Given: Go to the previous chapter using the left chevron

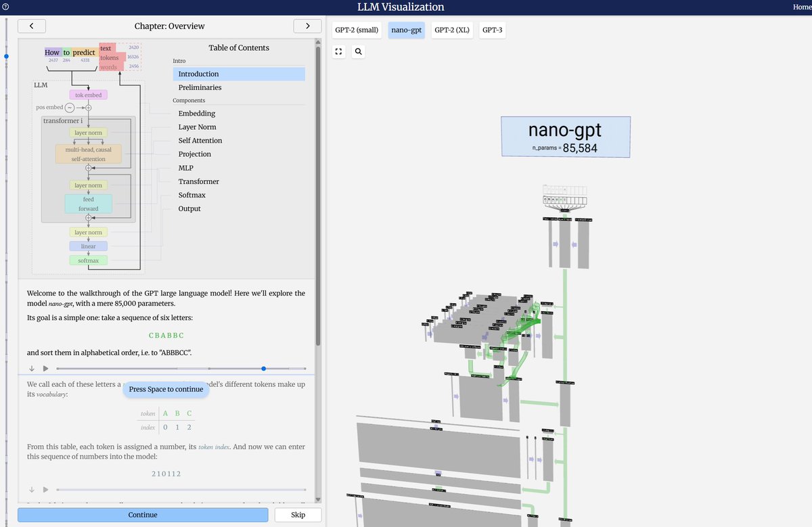Looking at the screenshot, I should 31,26.
